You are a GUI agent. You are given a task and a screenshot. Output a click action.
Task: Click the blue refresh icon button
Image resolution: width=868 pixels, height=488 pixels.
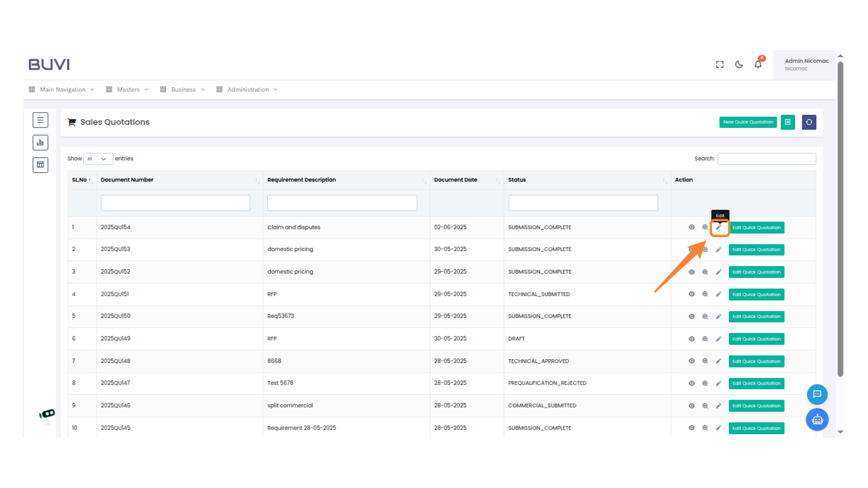(x=809, y=122)
